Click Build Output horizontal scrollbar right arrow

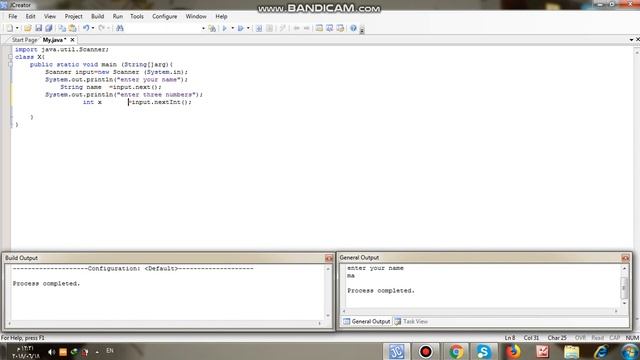point(320,323)
